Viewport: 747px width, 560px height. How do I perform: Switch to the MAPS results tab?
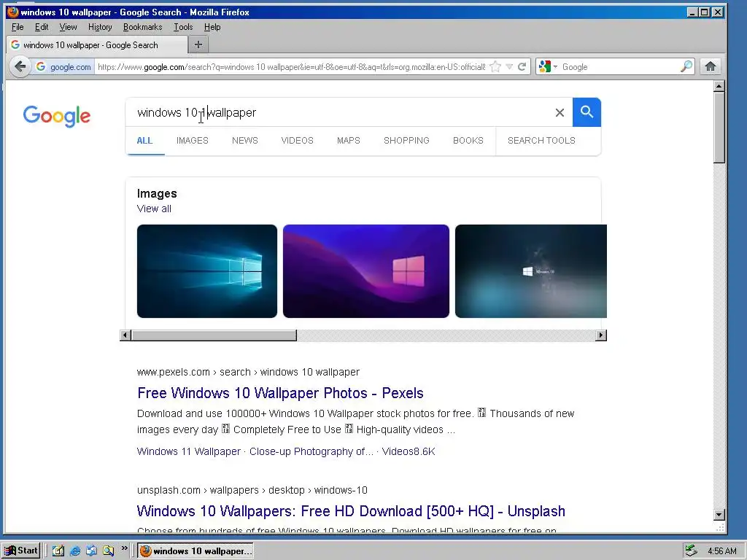click(x=348, y=141)
